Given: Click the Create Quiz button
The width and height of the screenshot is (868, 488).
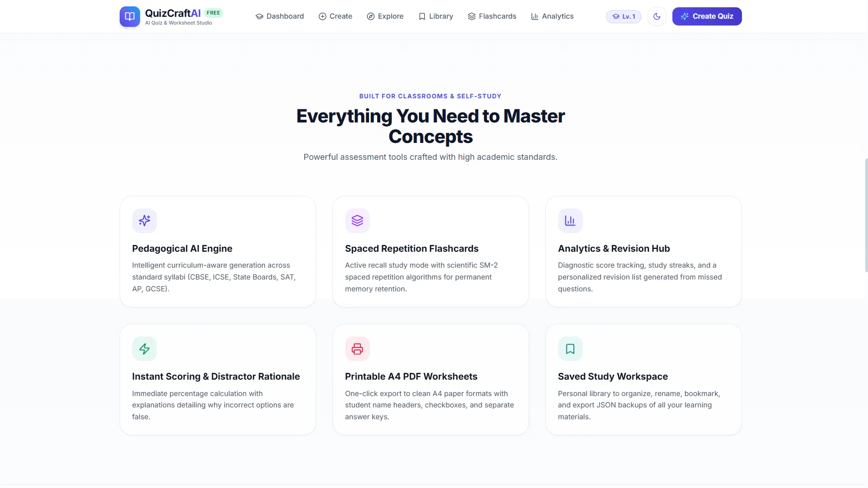Looking at the screenshot, I should [x=707, y=16].
